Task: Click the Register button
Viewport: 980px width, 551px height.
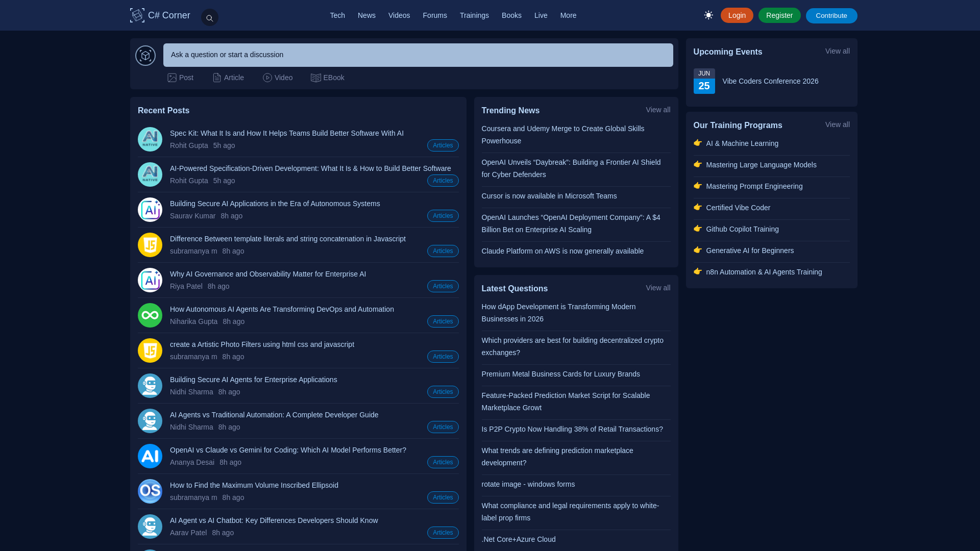Action: [779, 15]
